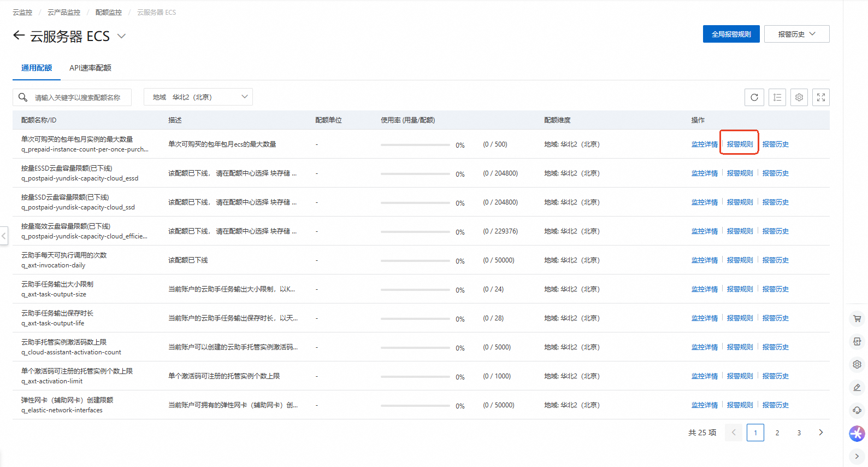This screenshot has width=868, height=467.
Task: Open customer support headset icon
Action: tap(857, 410)
